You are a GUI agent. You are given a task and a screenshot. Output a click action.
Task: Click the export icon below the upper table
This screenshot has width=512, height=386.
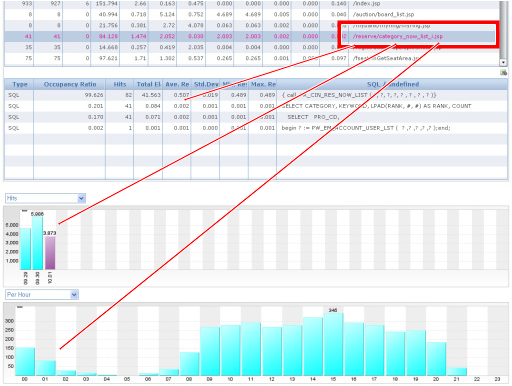click(503, 72)
